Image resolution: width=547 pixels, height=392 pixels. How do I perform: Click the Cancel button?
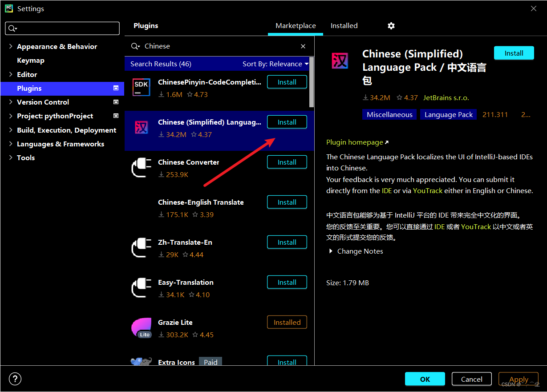click(472, 379)
